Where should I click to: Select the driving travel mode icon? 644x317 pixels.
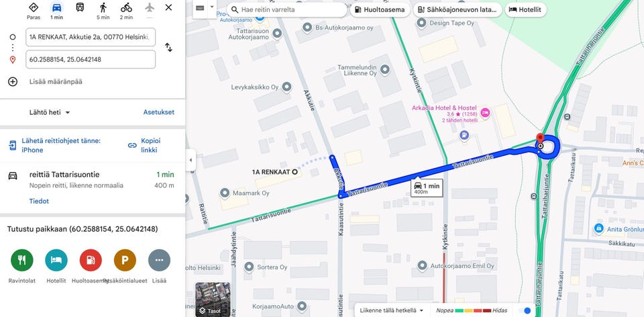tap(56, 7)
